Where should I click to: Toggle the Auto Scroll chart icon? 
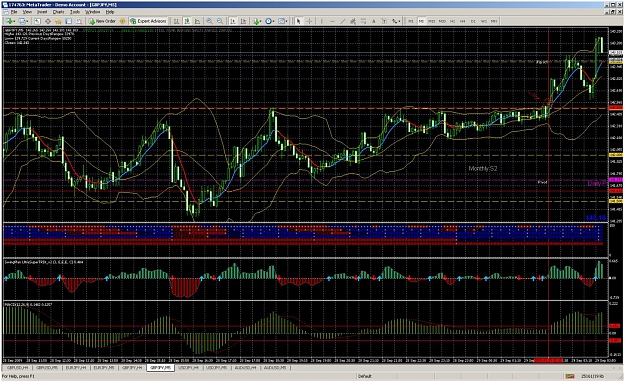pos(232,21)
